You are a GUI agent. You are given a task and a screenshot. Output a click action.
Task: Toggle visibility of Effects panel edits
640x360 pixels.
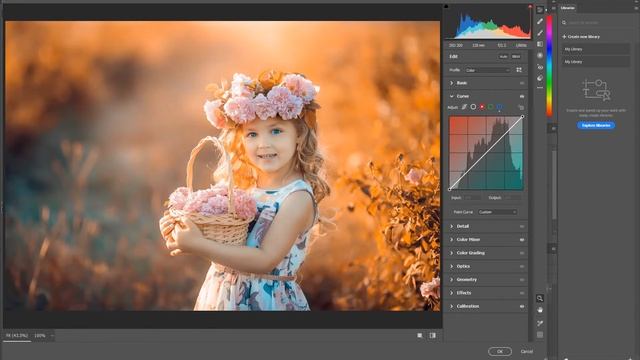[522, 293]
